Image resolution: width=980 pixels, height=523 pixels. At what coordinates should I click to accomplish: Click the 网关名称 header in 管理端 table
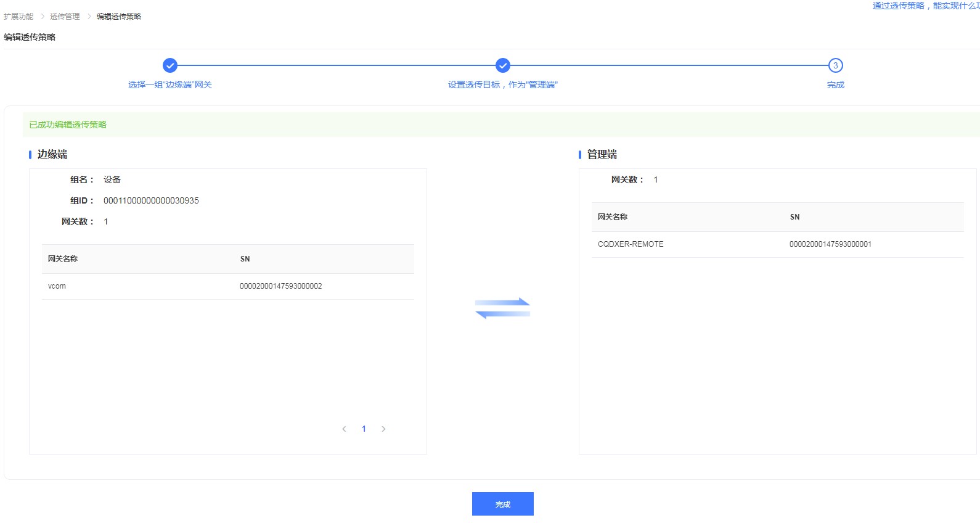tap(613, 217)
